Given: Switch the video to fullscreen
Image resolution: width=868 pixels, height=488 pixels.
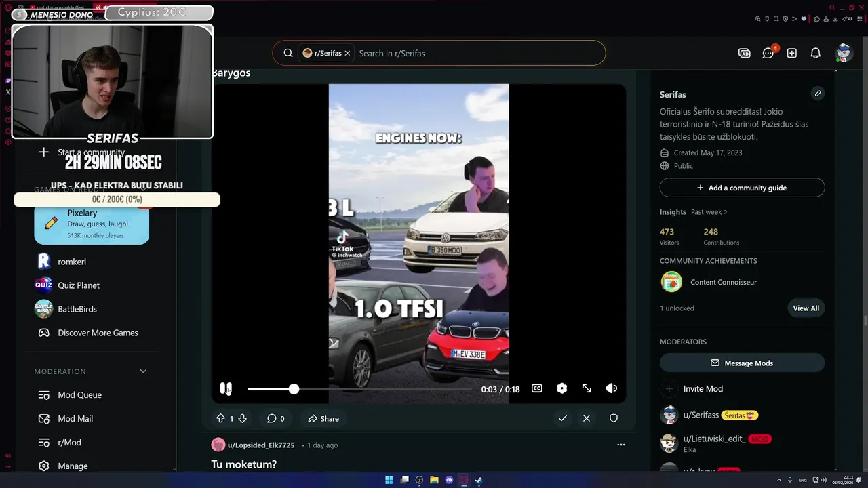Looking at the screenshot, I should [x=587, y=388].
